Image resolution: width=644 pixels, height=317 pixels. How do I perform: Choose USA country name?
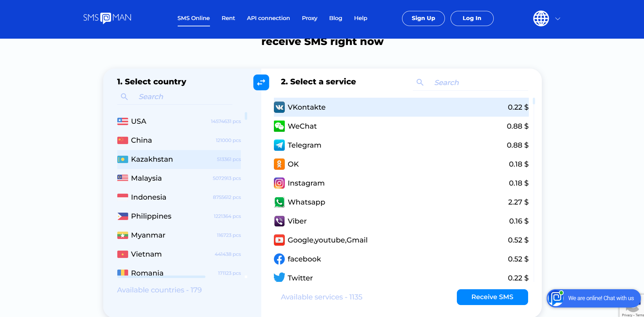139,121
